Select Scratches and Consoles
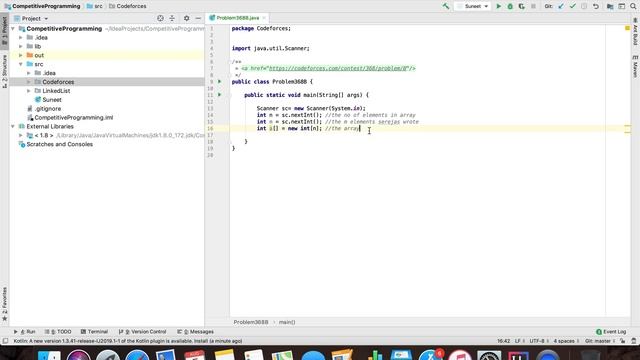640x360 pixels. point(60,144)
